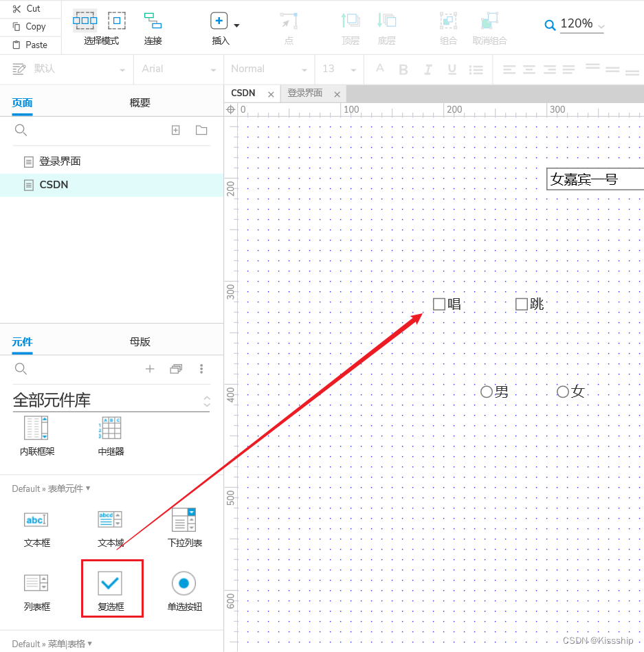Image resolution: width=644 pixels, height=652 pixels.
Task: Align text to top vertically
Action: click(592, 67)
